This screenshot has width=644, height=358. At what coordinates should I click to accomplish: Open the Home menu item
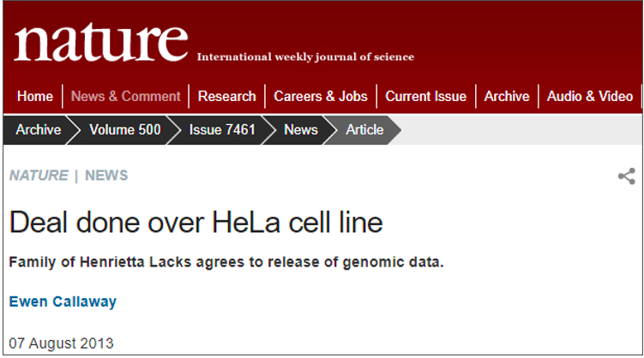click(x=35, y=97)
